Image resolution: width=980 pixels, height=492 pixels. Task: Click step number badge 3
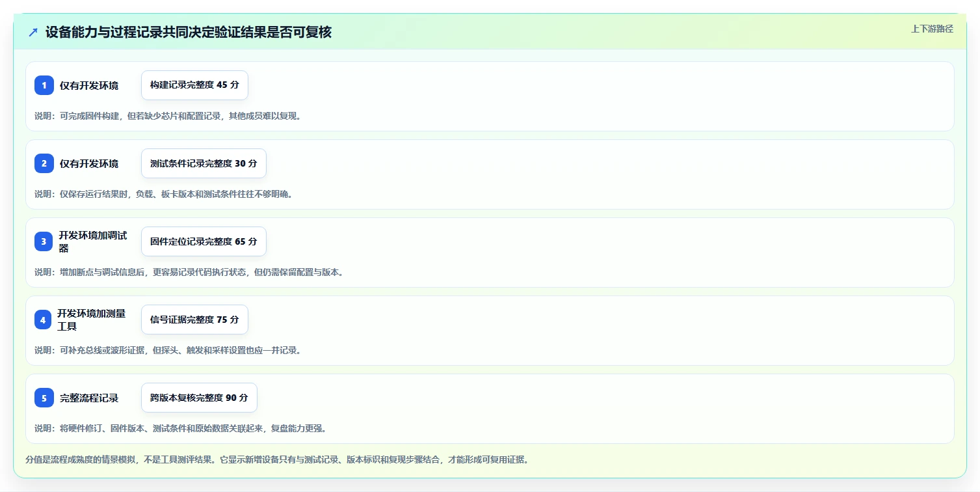point(44,241)
